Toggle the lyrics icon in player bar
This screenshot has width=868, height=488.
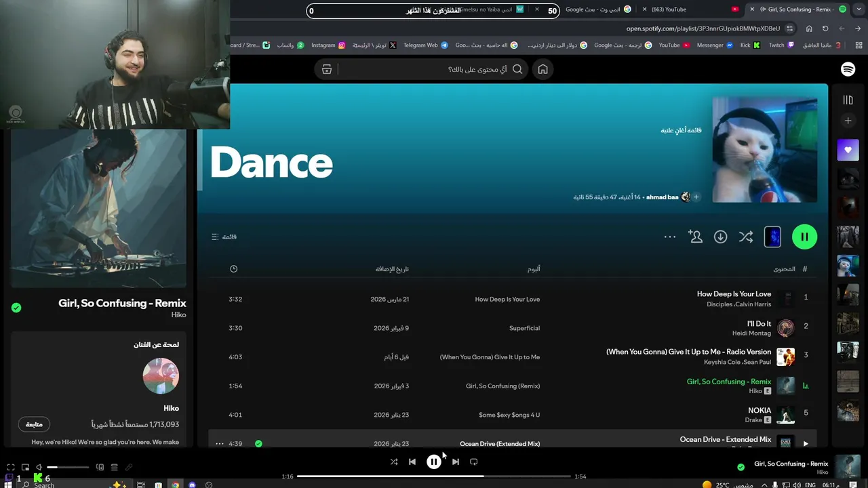tap(128, 467)
